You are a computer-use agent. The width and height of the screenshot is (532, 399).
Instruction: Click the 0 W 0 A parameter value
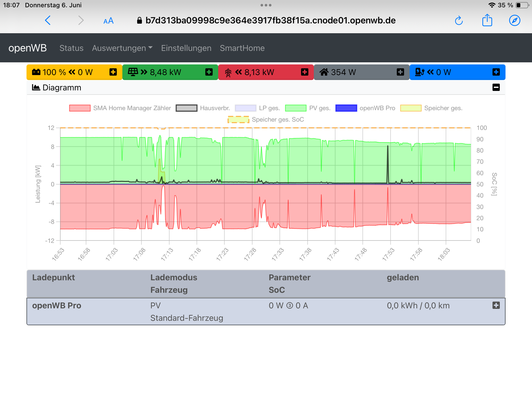pyautogui.click(x=288, y=305)
